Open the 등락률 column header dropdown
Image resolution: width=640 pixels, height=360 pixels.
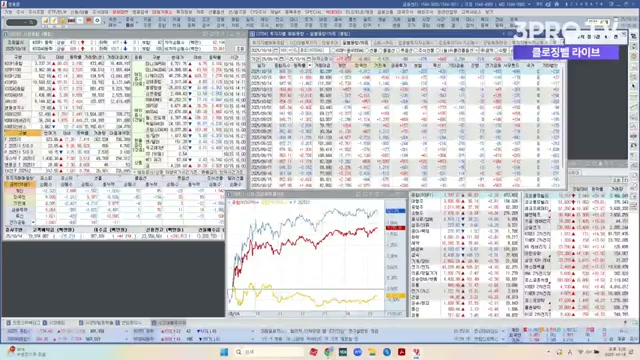[x=310, y=65]
